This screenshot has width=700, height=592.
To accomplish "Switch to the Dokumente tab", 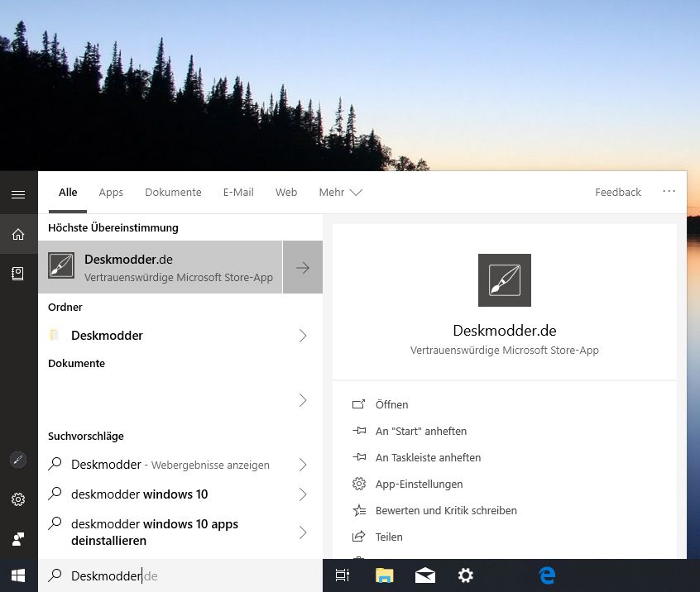I will point(173,193).
